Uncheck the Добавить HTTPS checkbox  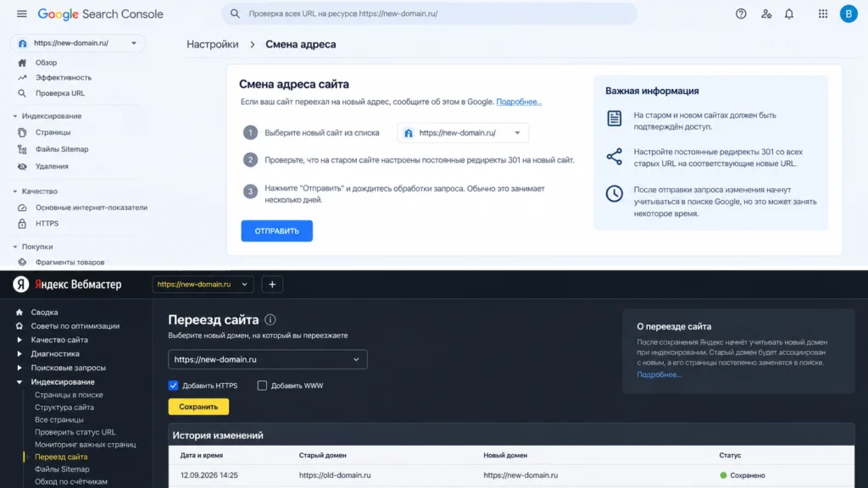coord(173,385)
